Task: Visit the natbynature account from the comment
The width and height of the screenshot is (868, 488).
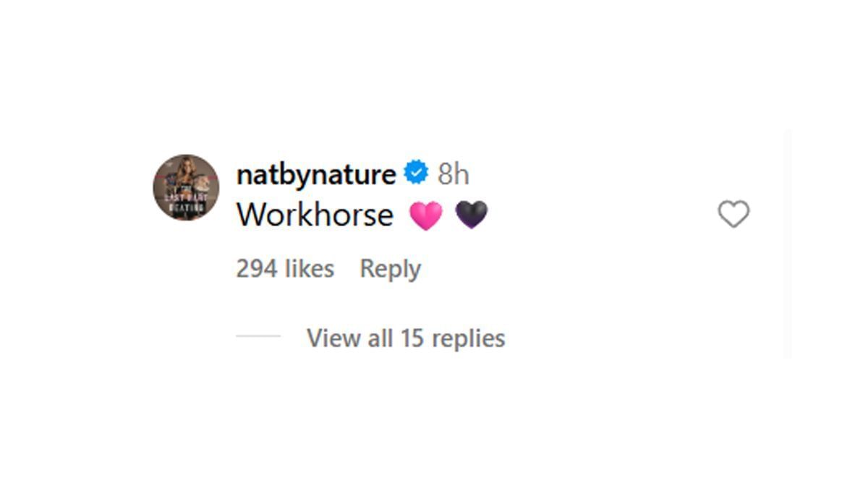Action: [316, 174]
